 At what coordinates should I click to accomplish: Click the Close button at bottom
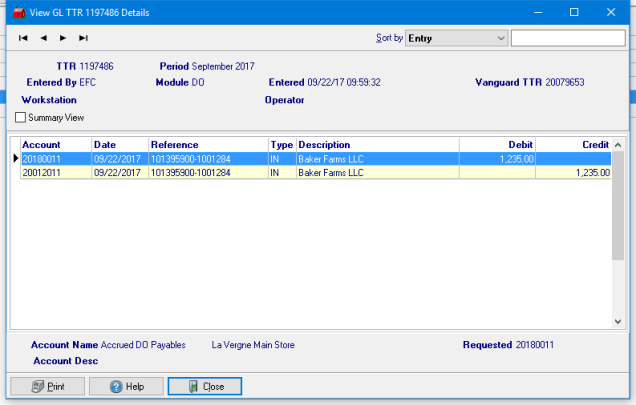click(x=204, y=386)
